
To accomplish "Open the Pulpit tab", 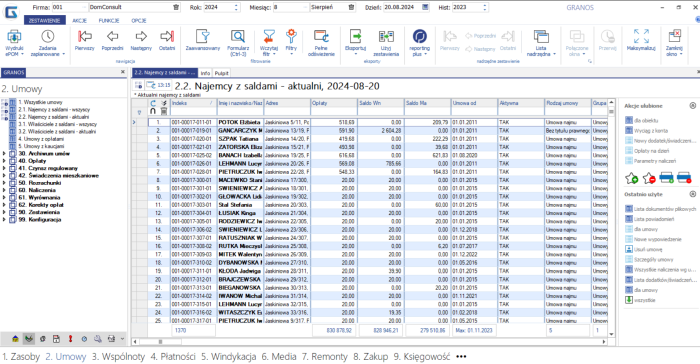I will (221, 73).
